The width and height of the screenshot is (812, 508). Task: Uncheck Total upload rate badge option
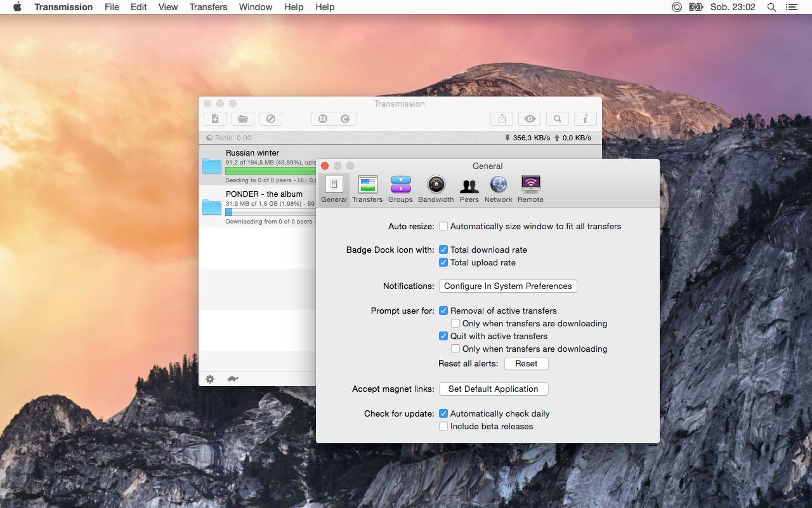pyautogui.click(x=443, y=262)
